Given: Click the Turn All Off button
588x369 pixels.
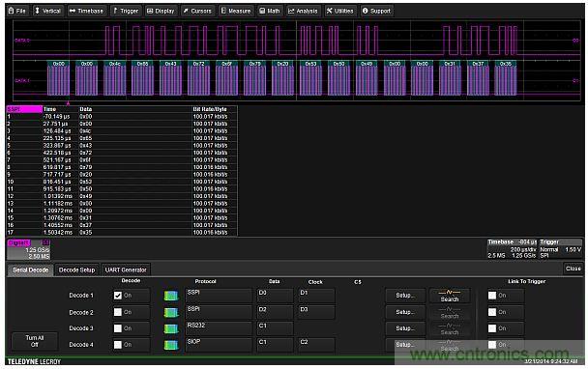Looking at the screenshot, I should 35,341.
